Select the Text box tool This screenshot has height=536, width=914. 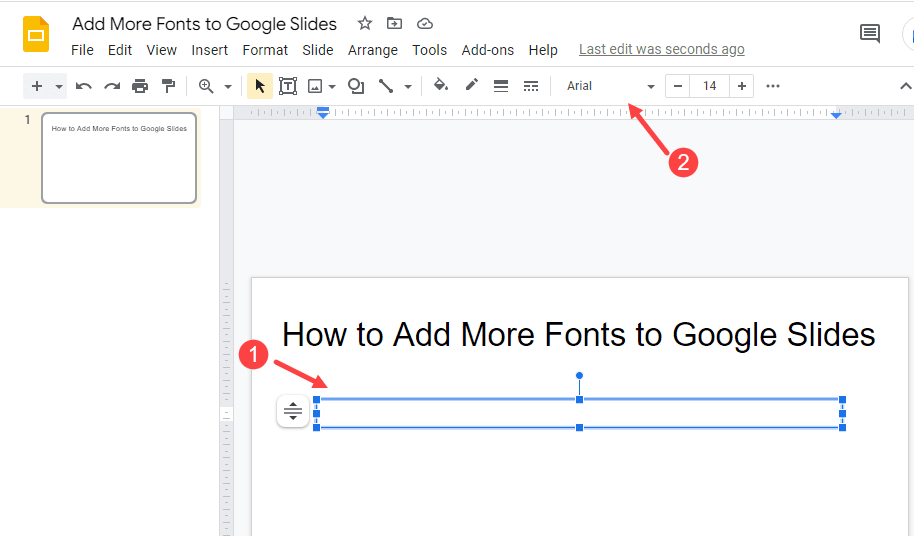[288, 86]
